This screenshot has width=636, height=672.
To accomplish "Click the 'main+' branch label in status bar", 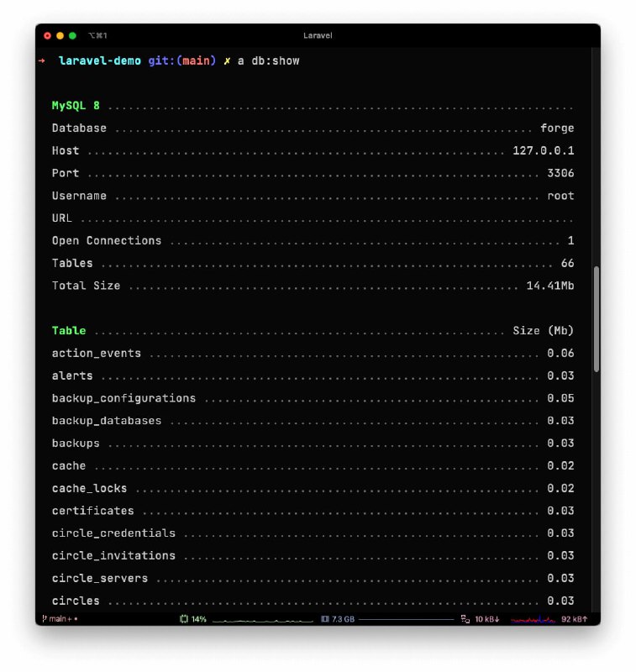I will 60,619.
